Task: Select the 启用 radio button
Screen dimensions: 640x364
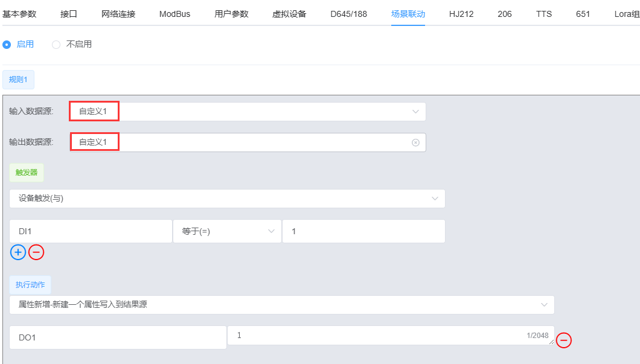Action: pyautogui.click(x=7, y=45)
